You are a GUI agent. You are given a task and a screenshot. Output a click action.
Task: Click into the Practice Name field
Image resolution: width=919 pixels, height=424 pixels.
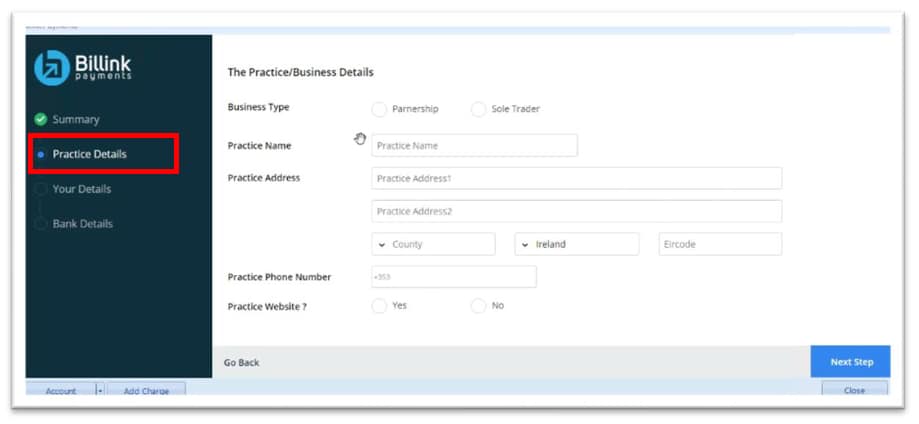tap(474, 146)
